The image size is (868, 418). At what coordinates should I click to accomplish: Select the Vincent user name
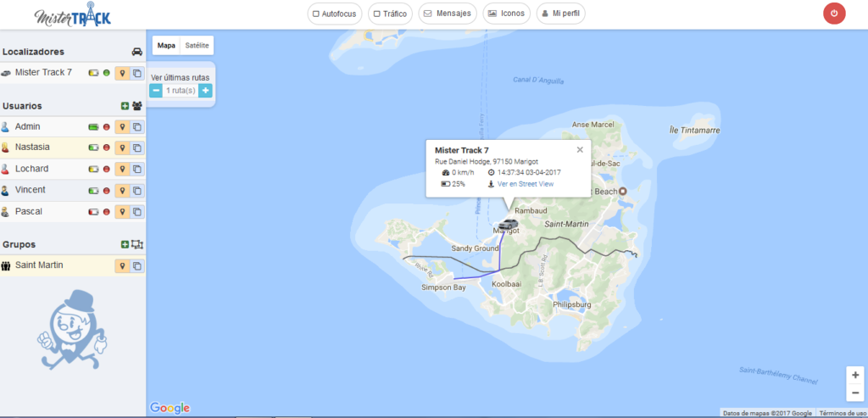point(31,190)
